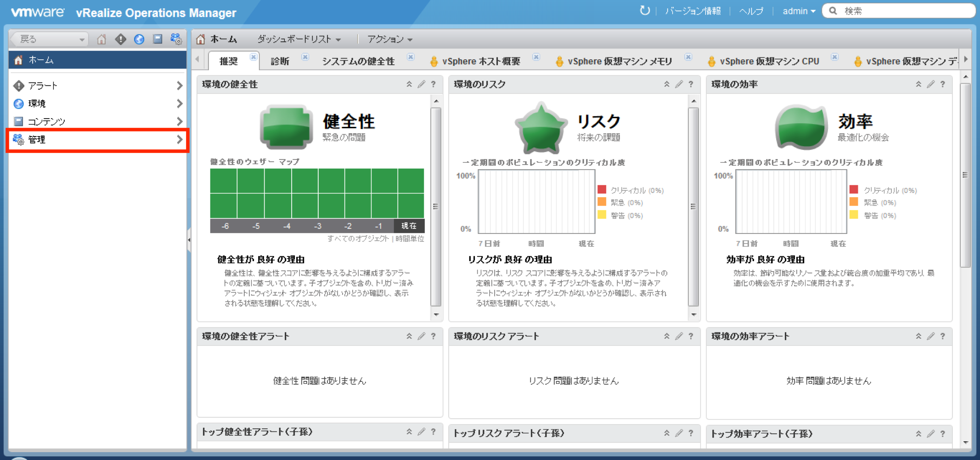
Task: Open Content via the notebook icon
Action: pyautogui.click(x=157, y=39)
